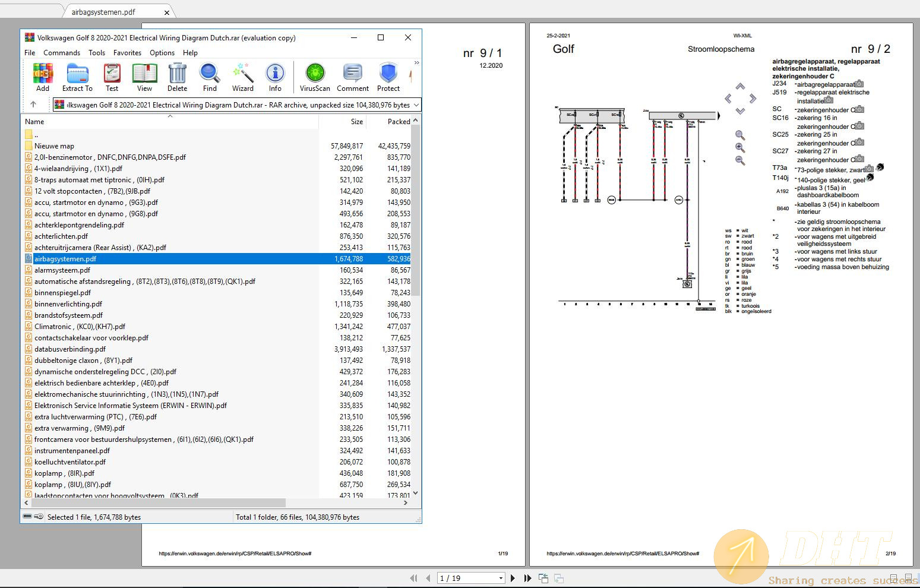Open the archive path dropdown

coord(416,105)
